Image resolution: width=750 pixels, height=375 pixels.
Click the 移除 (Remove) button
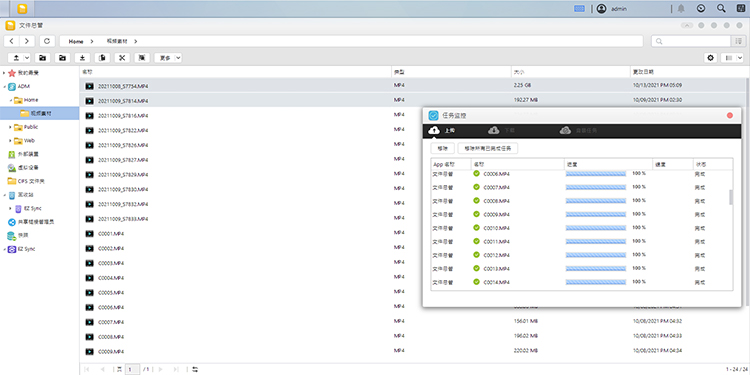[x=442, y=148]
